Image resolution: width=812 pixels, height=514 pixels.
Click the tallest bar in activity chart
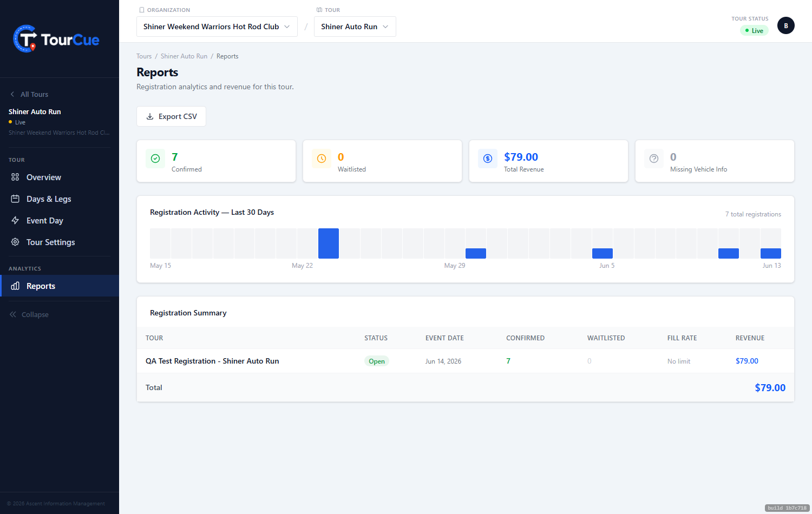pyautogui.click(x=329, y=243)
